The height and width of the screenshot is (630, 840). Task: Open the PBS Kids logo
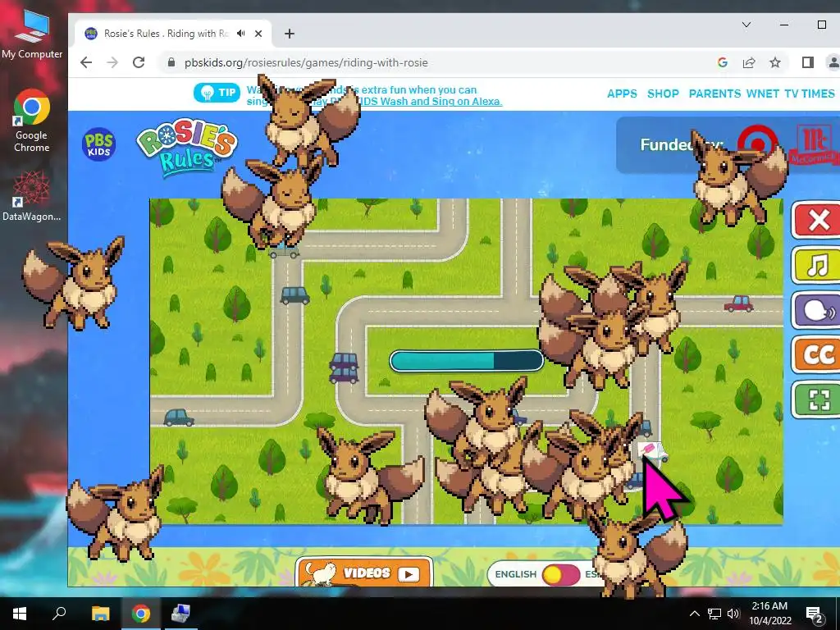pos(99,144)
